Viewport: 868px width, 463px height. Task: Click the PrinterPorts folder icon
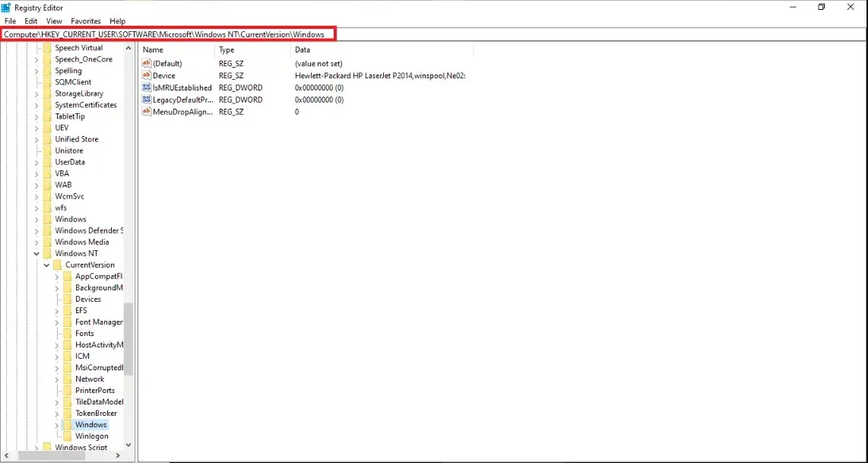[x=68, y=390]
